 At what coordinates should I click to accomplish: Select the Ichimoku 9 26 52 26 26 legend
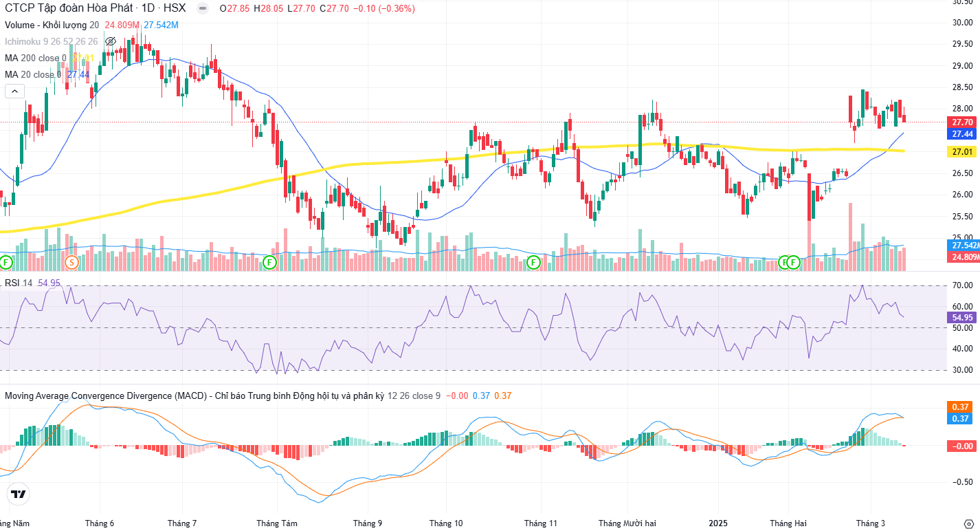tap(52, 41)
